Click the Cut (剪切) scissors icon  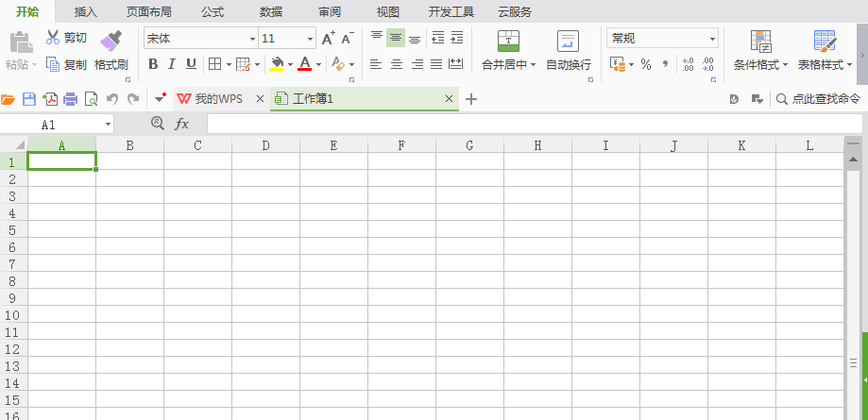tap(53, 38)
